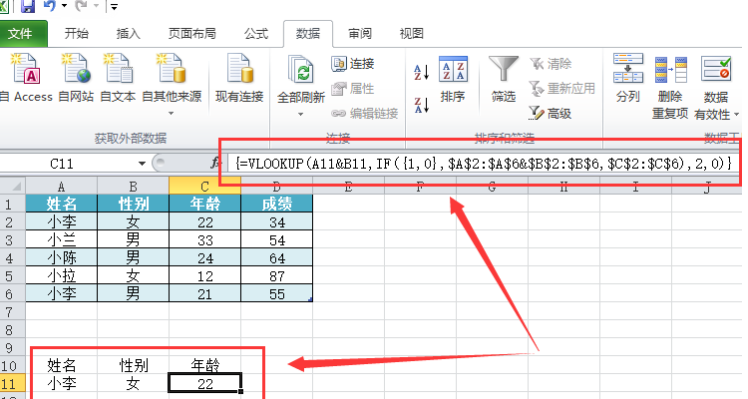Sort ascending with the A-Z icon
The image size is (748, 399).
422,73
